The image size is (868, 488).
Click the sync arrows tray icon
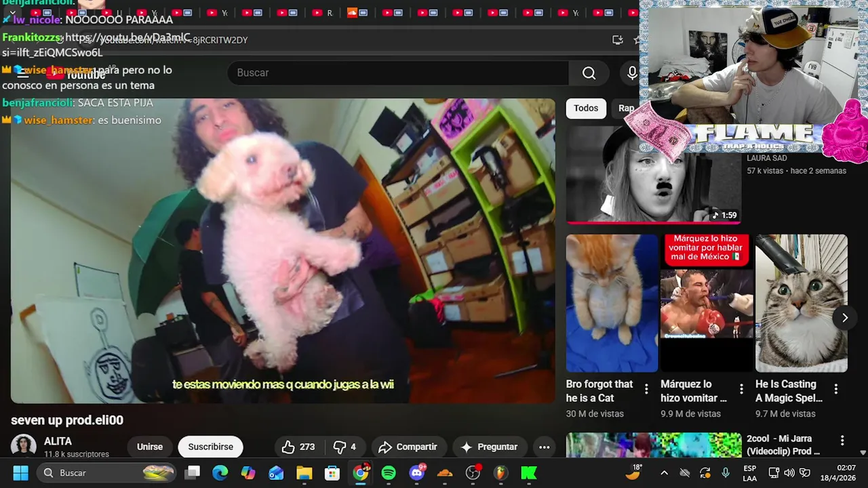click(705, 472)
